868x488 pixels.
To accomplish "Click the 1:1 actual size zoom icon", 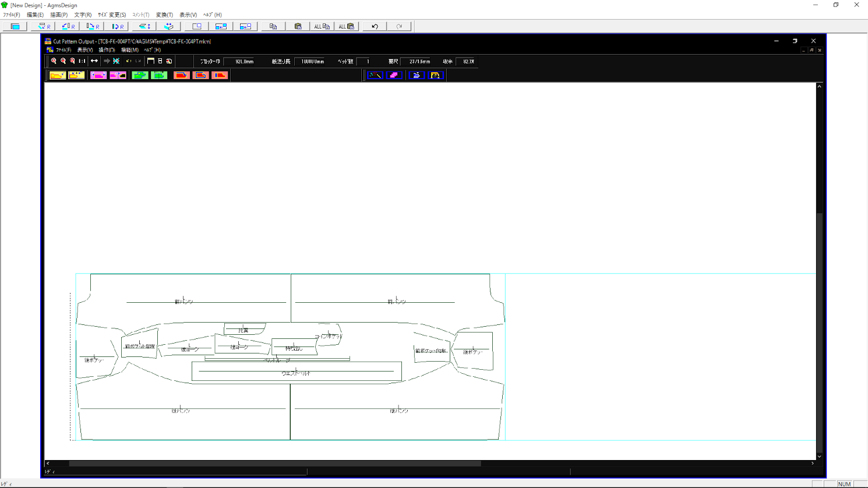I will 82,61.
